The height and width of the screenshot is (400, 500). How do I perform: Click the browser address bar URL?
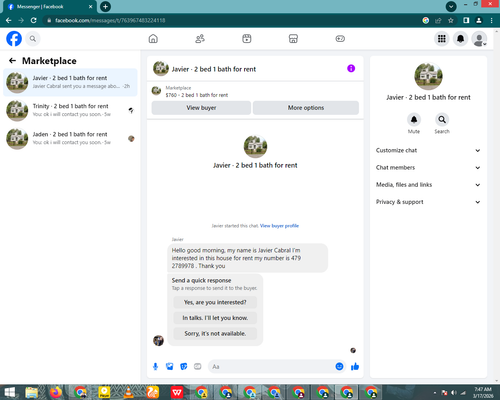pyautogui.click(x=110, y=20)
